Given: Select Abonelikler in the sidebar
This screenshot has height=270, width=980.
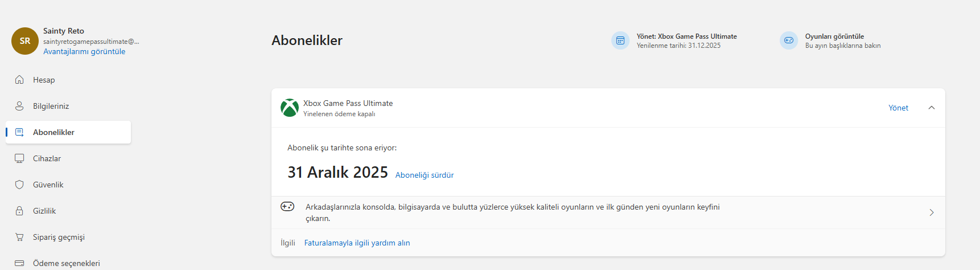Looking at the screenshot, I should (68, 132).
